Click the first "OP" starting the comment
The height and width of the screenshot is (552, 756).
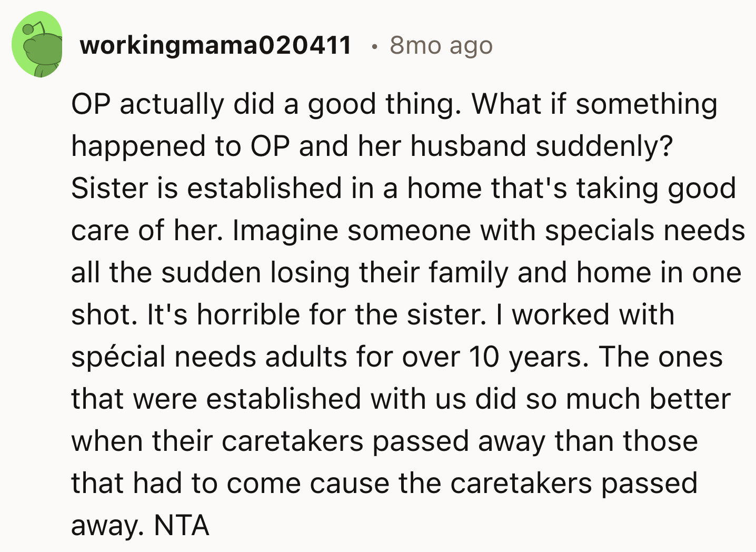point(91,104)
